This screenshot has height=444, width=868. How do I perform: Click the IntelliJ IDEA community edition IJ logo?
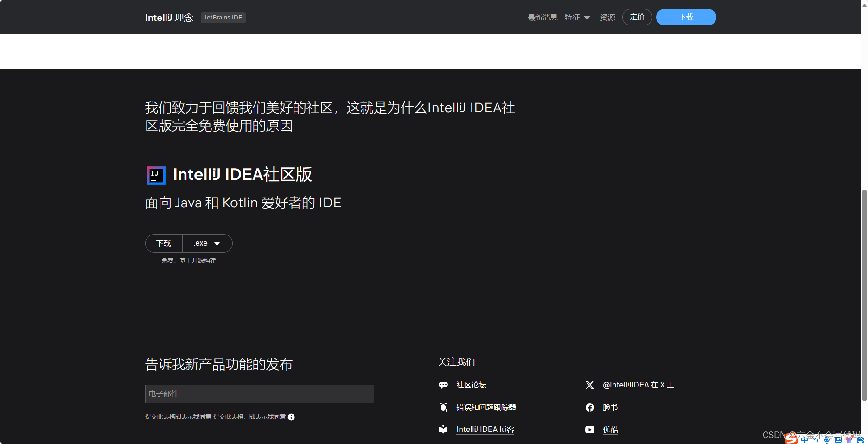pos(156,175)
